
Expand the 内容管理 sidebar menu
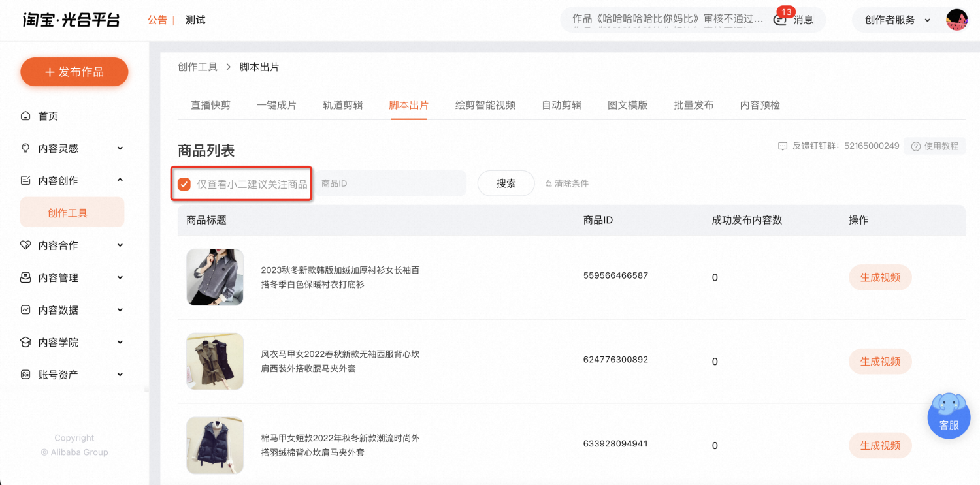72,278
